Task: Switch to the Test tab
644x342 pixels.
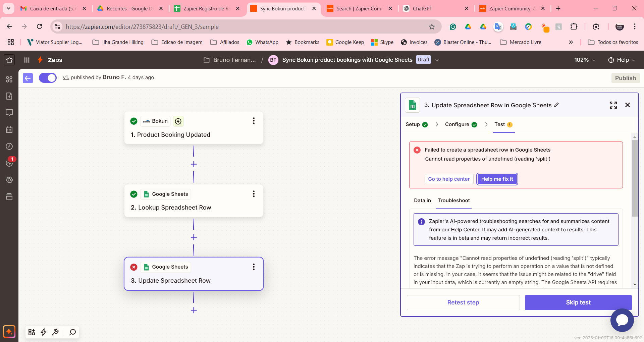Action: [x=503, y=124]
